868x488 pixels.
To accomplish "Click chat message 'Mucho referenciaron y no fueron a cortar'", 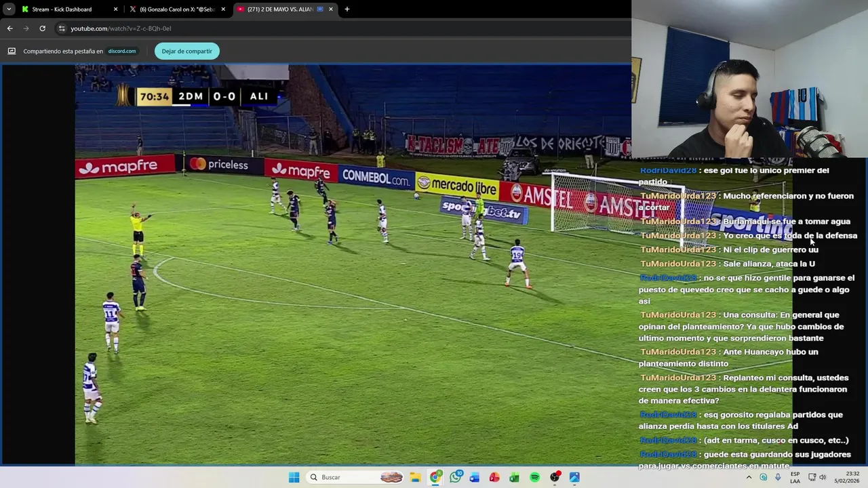I will click(746, 201).
